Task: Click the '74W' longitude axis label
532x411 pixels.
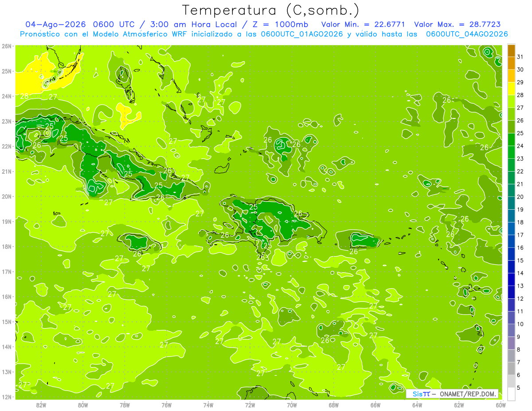Action: click(208, 405)
